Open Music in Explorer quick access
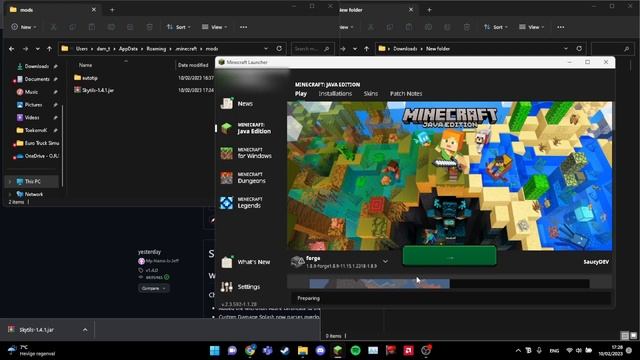640x360 pixels. pyautogui.click(x=27, y=92)
